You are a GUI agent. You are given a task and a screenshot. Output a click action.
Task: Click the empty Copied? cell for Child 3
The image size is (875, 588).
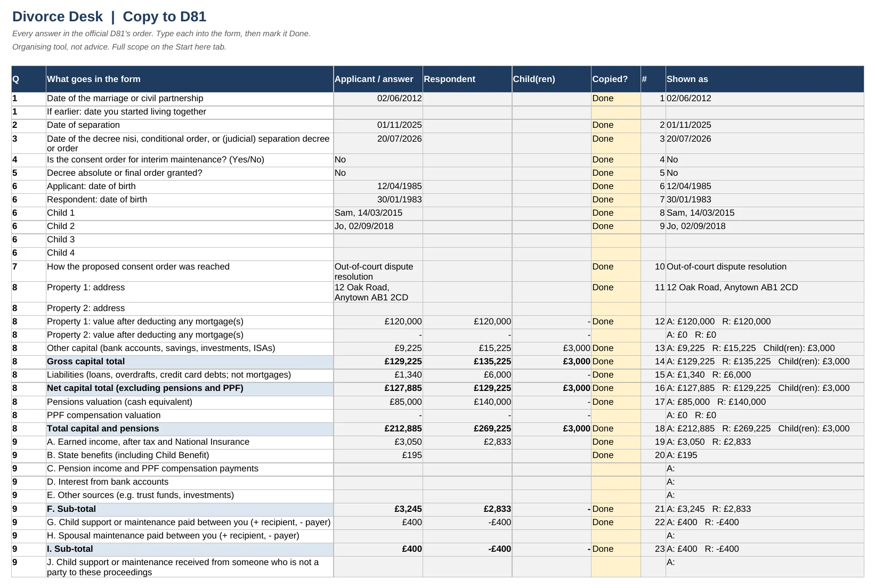(x=615, y=240)
